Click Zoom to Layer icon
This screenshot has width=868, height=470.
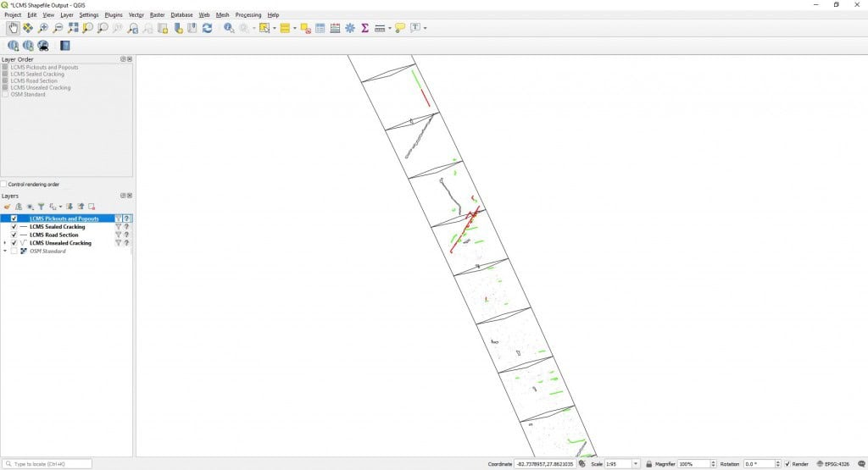(103, 28)
